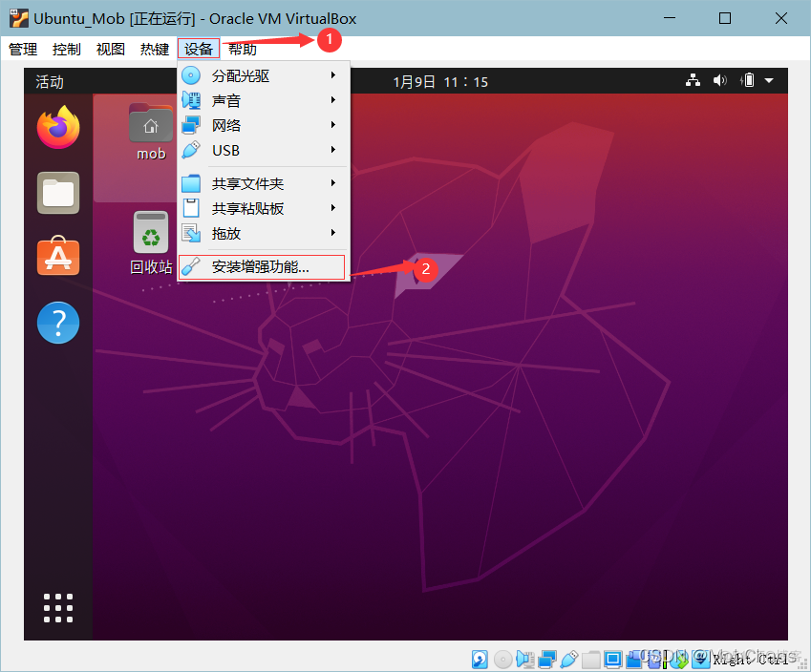Screen dimensions: 811x672
Task: Select the 回收站 trash icon on desktop
Action: pos(151,242)
